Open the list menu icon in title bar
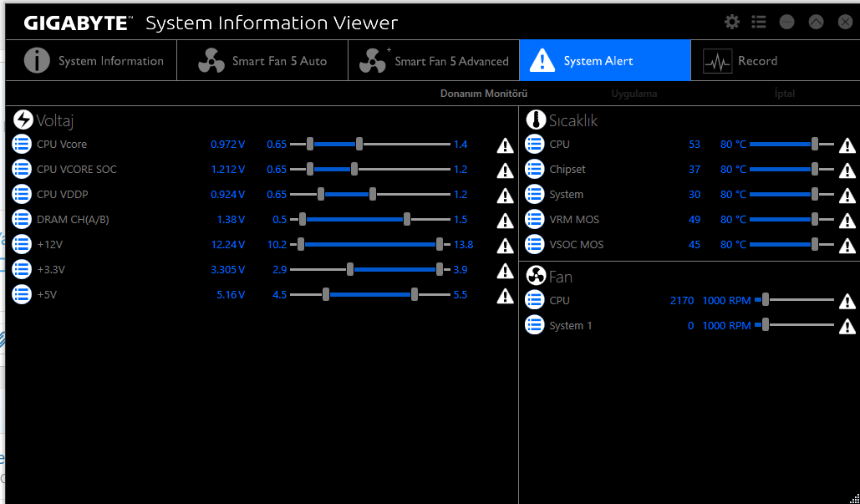The height and width of the screenshot is (504, 860). (759, 22)
